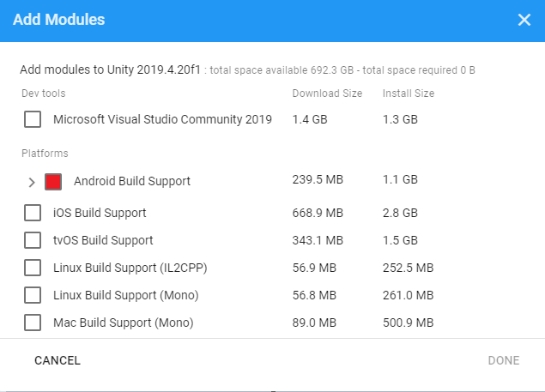Image resolution: width=545 pixels, height=392 pixels.
Task: Expand Android Build Support sub-modules arrow
Action: point(32,182)
